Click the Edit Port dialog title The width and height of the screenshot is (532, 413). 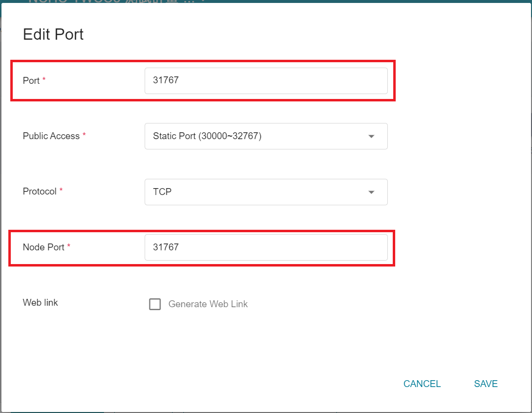pos(53,35)
